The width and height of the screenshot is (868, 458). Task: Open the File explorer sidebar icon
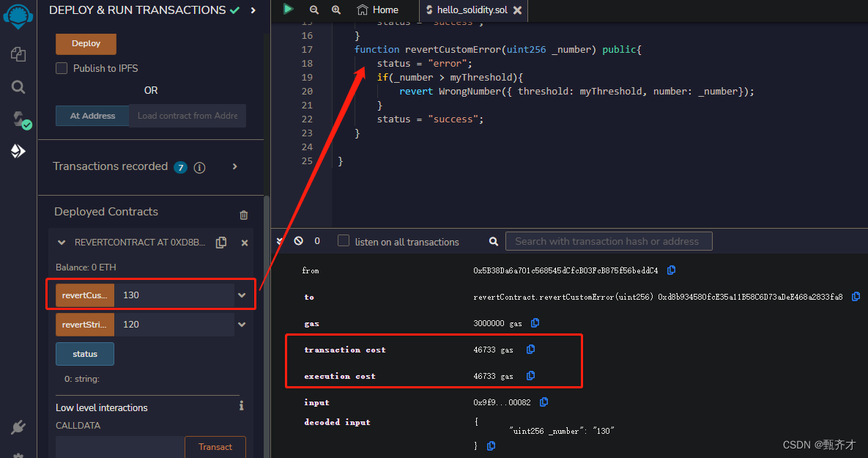(x=18, y=54)
